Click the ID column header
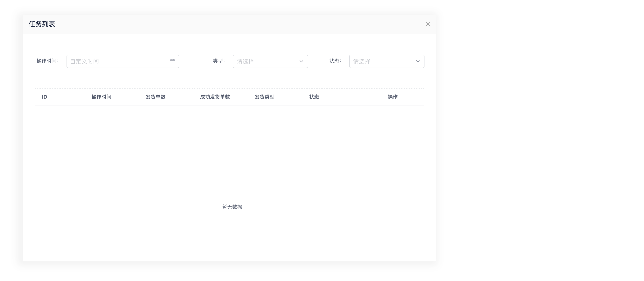The width and height of the screenshot is (644, 281). click(44, 97)
